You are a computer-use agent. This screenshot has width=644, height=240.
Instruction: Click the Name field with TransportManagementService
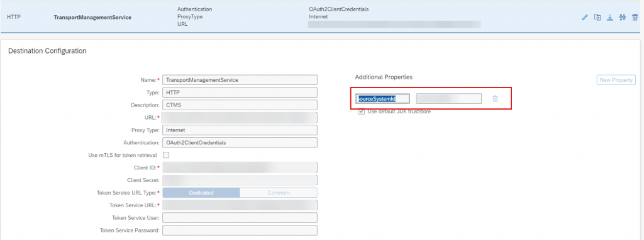click(x=240, y=80)
